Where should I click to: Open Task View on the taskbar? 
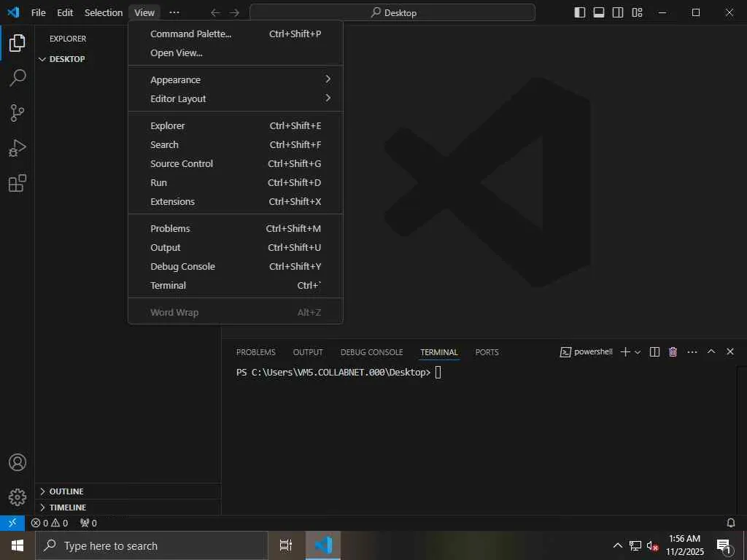(286, 545)
